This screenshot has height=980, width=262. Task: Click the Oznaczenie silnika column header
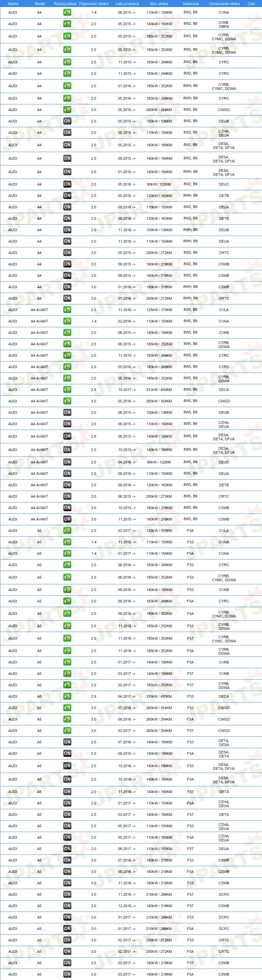pyautogui.click(x=224, y=3)
